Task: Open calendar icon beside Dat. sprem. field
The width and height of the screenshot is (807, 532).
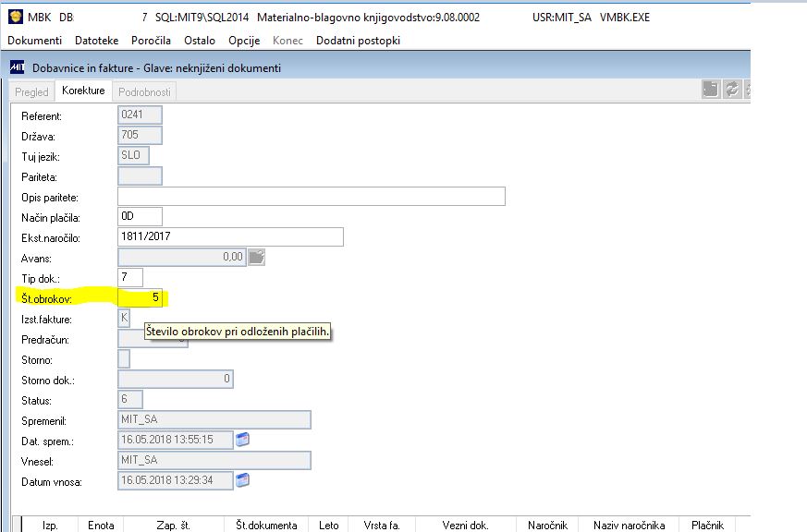Action: tap(242, 440)
